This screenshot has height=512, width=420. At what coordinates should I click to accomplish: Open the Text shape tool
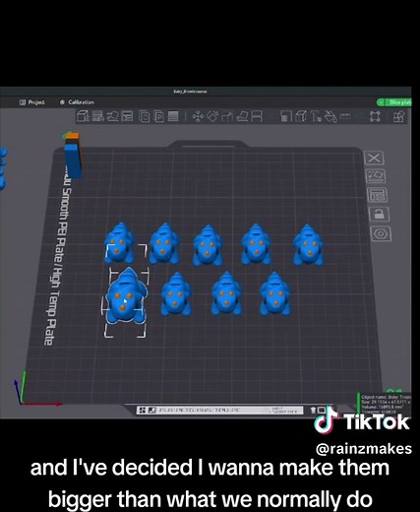(316, 116)
